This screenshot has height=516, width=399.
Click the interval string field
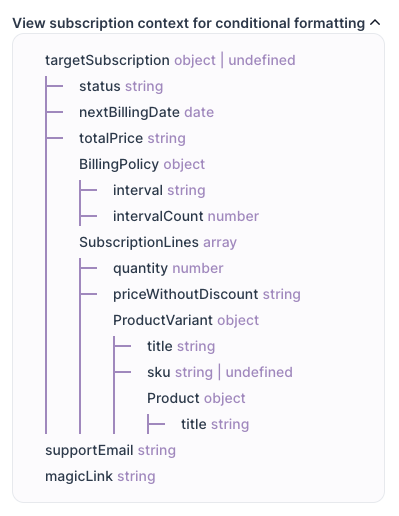point(159,190)
